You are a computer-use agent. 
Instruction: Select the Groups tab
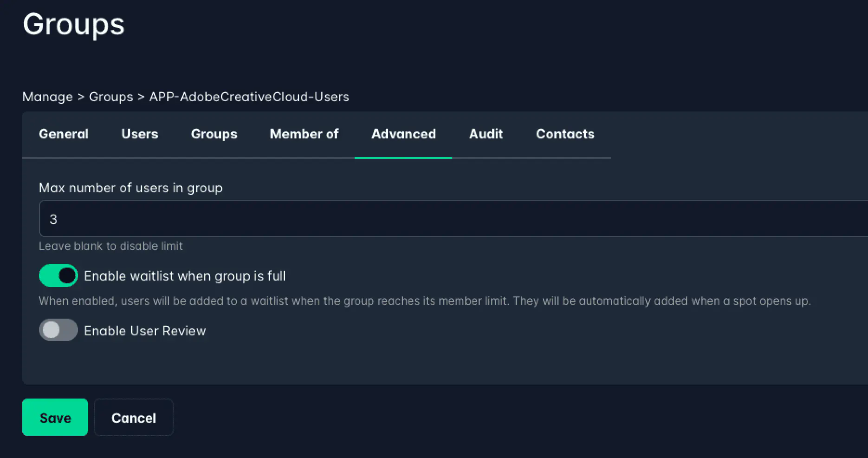click(x=214, y=134)
